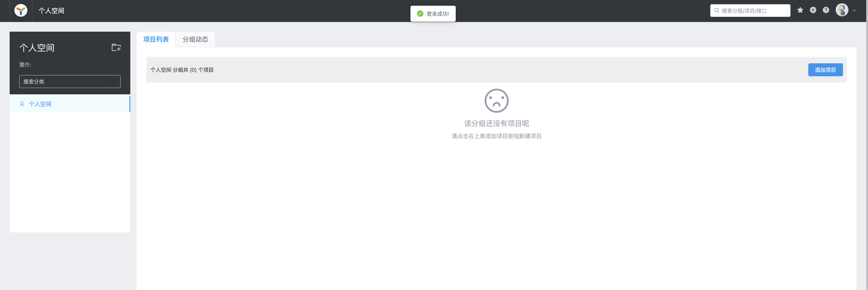Click the 登录成功 success toast
This screenshot has width=868, height=290.
[433, 14]
